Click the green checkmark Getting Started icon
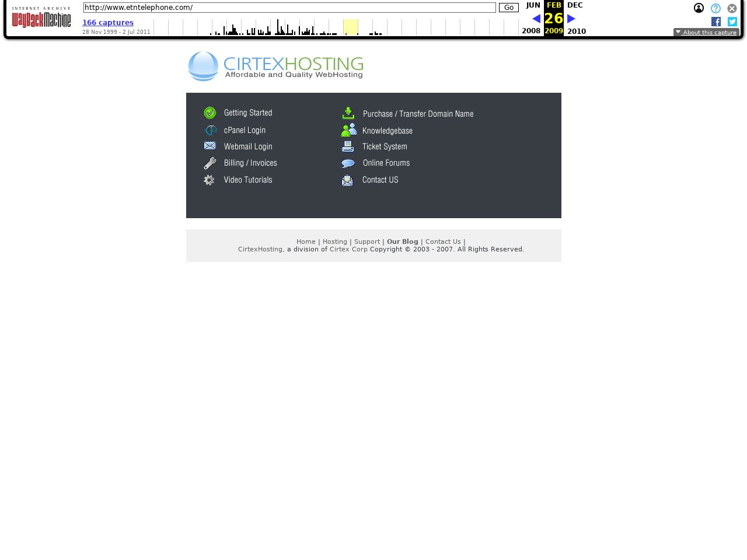This screenshot has height=560, width=747. tap(210, 113)
